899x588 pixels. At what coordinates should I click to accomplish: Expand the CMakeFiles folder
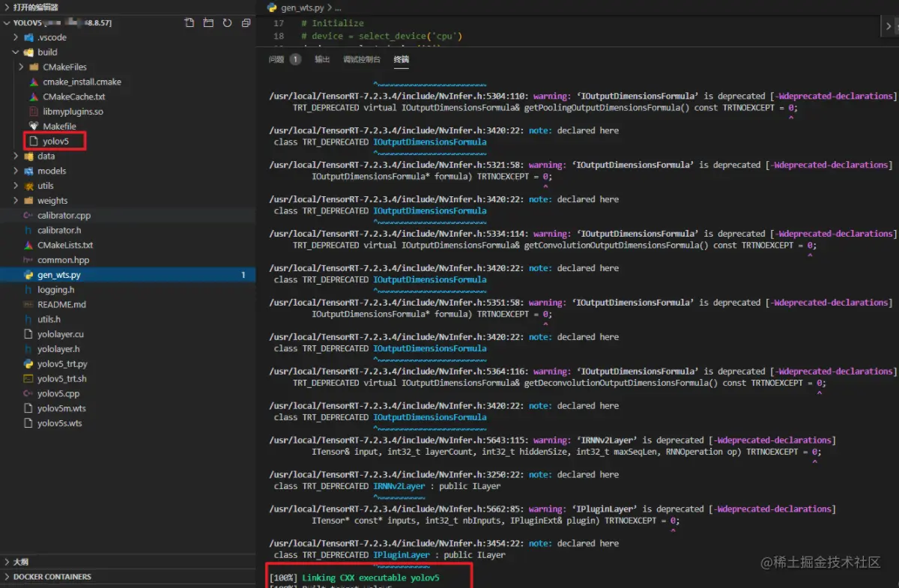22,67
